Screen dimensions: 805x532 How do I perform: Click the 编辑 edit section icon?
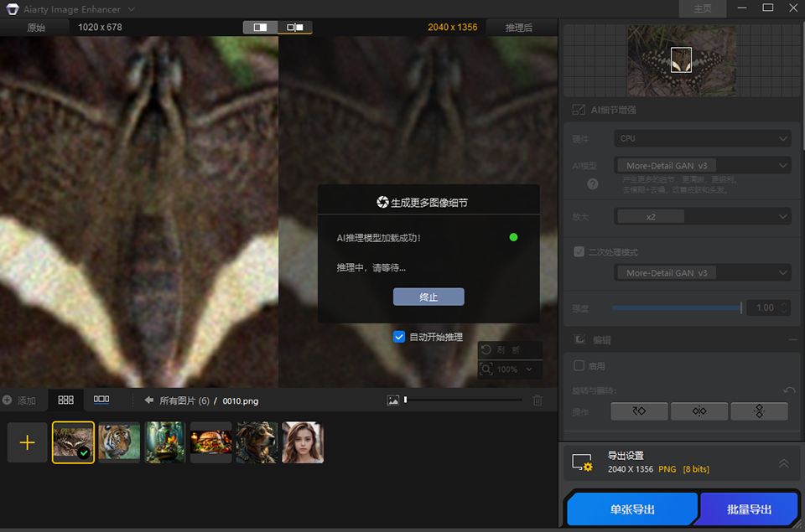[579, 339]
